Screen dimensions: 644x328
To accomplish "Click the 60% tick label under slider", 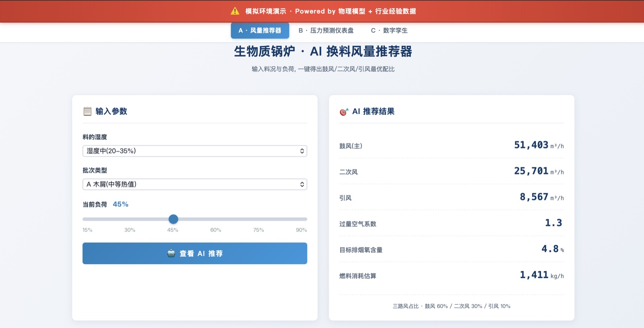I will 216,230.
